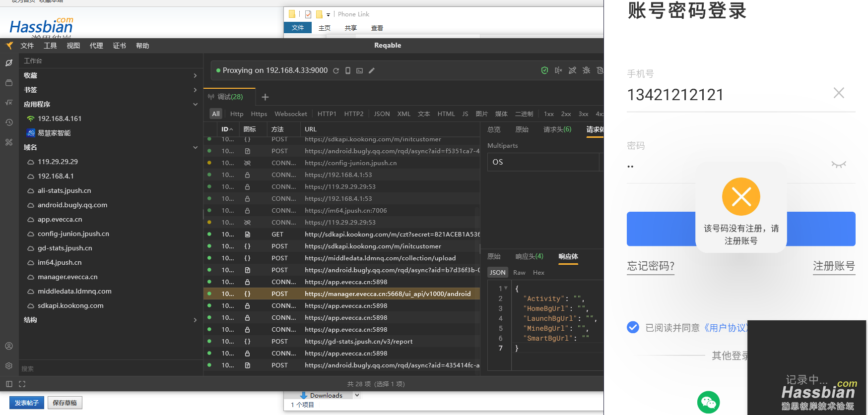Switch to the Raw response view tab
The height and width of the screenshot is (415, 868).
[519, 273]
